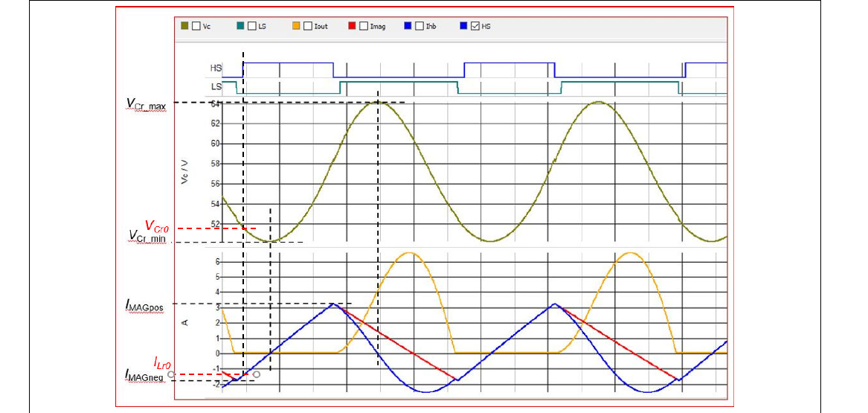Uncheck the HS trace checkbox
Viewport: 868px width, 413px height.
[x=475, y=26]
